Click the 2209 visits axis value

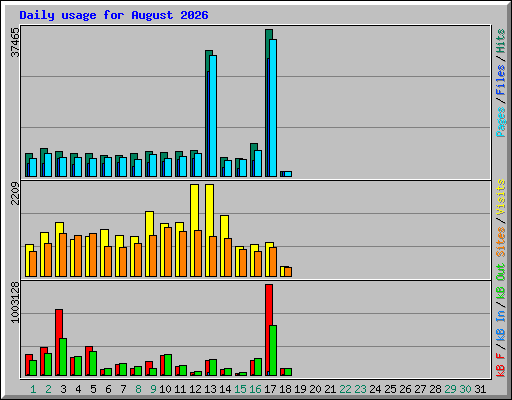(x=15, y=193)
